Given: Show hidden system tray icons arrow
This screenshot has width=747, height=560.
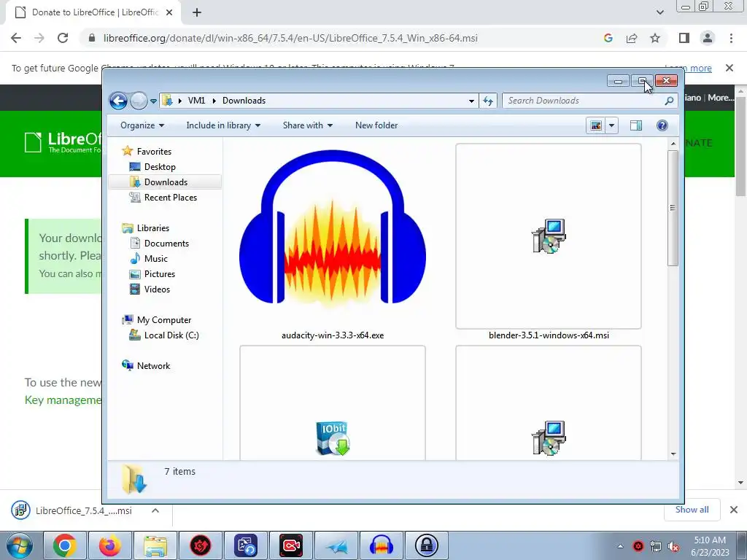Looking at the screenshot, I should pyautogui.click(x=620, y=546).
